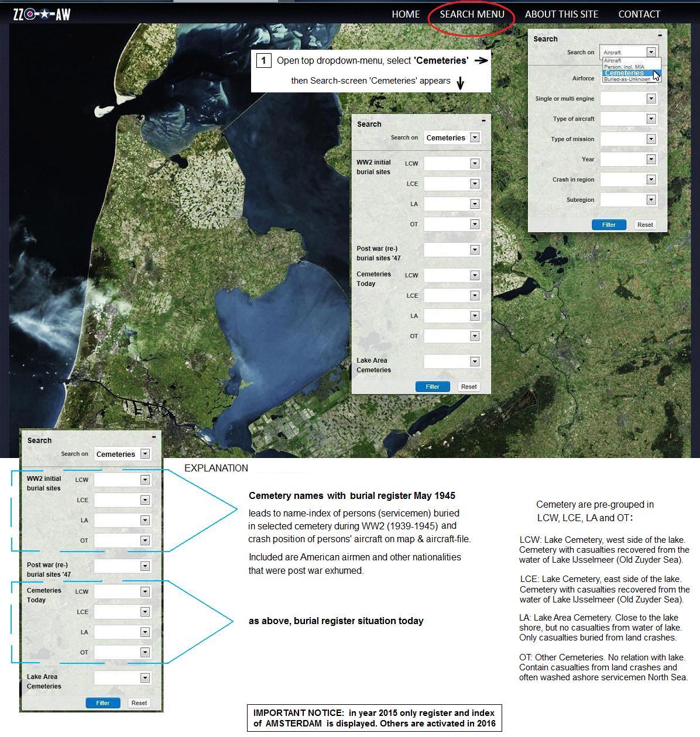Collapse the bottom-left Search panel minus icon
Viewport: 700px width, 737px height.
[154, 436]
